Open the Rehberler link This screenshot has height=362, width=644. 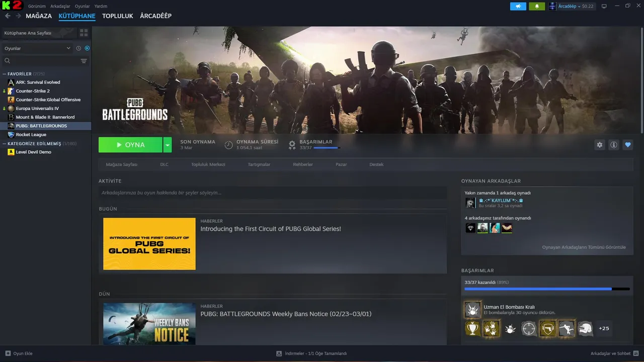(303, 164)
